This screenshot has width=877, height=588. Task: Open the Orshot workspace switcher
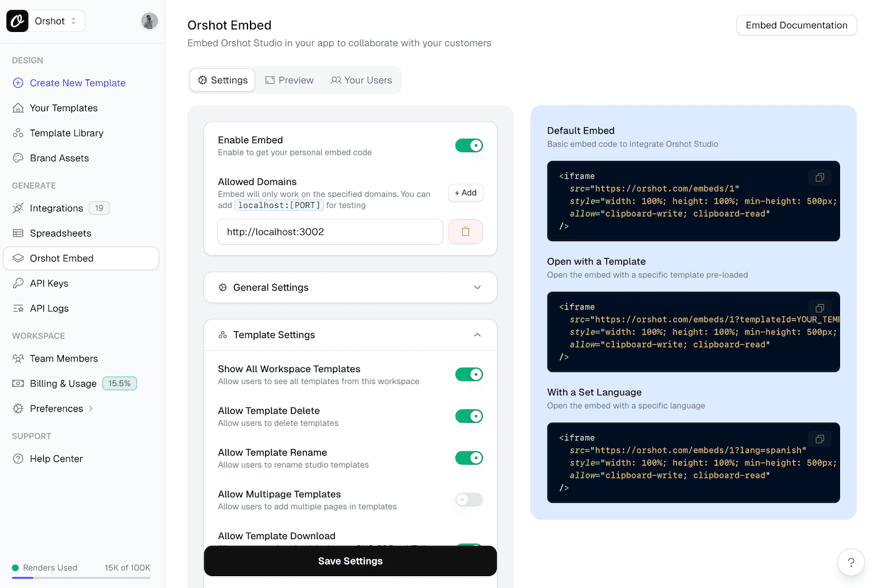point(55,21)
